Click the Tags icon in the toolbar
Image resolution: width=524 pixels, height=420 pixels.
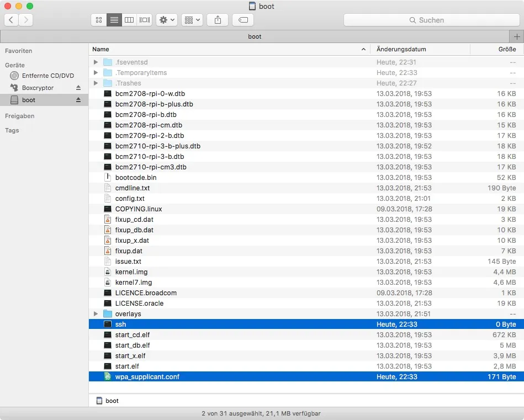(243, 20)
